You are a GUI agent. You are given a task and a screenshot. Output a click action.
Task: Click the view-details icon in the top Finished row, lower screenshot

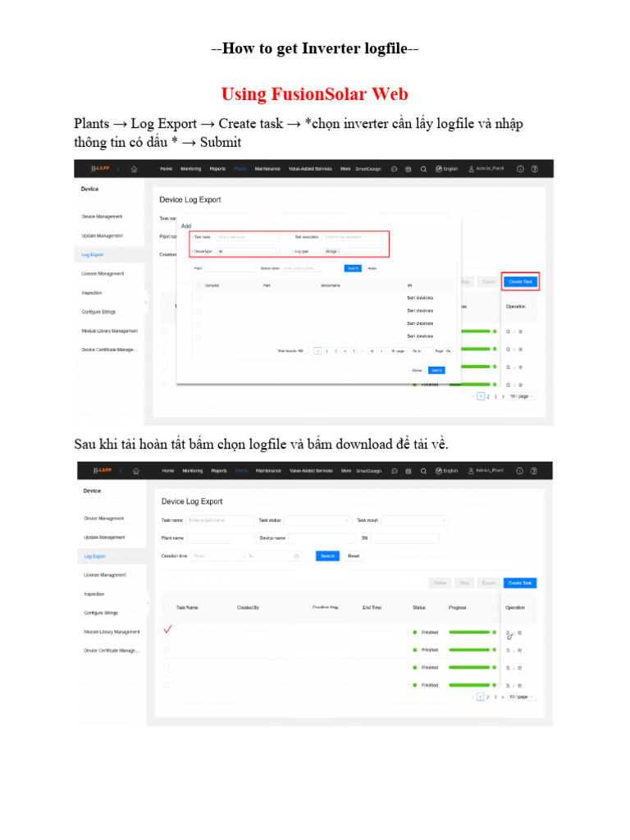pos(508,632)
